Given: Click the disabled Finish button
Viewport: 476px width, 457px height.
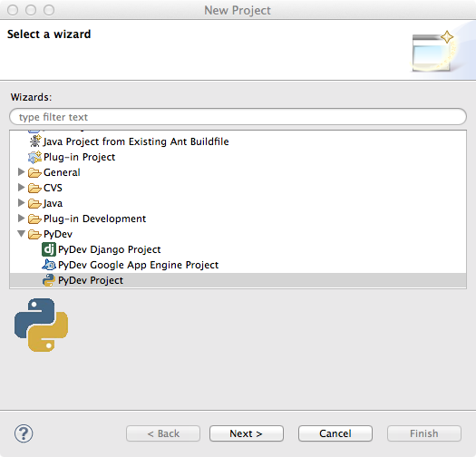Looking at the screenshot, I should (x=424, y=433).
